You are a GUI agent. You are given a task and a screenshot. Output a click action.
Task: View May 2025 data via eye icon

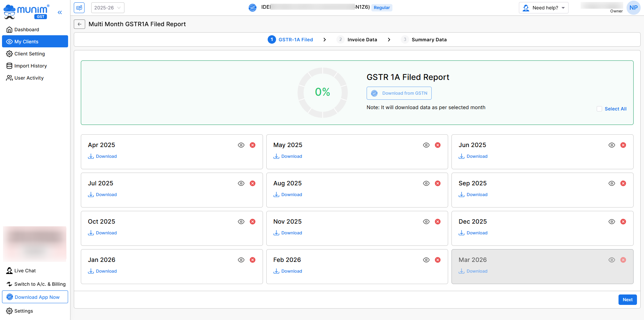pyautogui.click(x=426, y=145)
